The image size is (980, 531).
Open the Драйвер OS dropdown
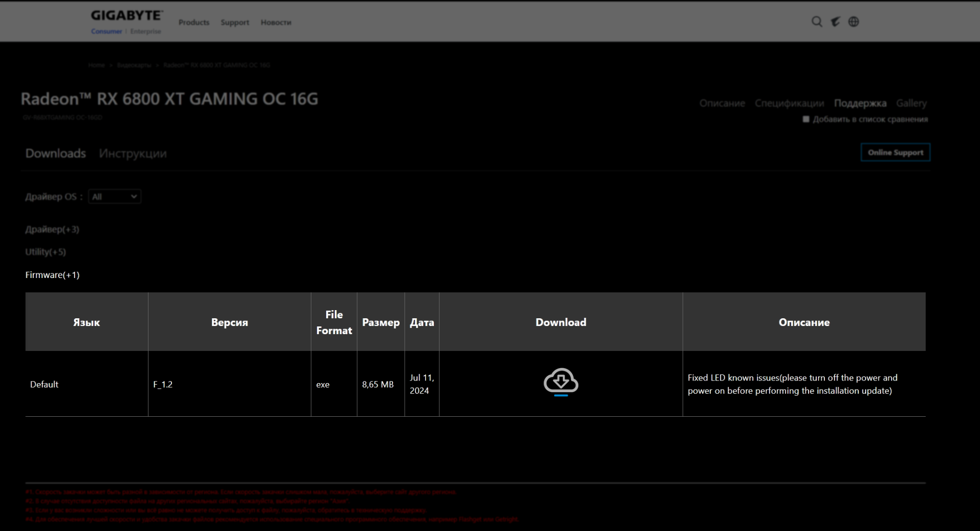point(115,197)
